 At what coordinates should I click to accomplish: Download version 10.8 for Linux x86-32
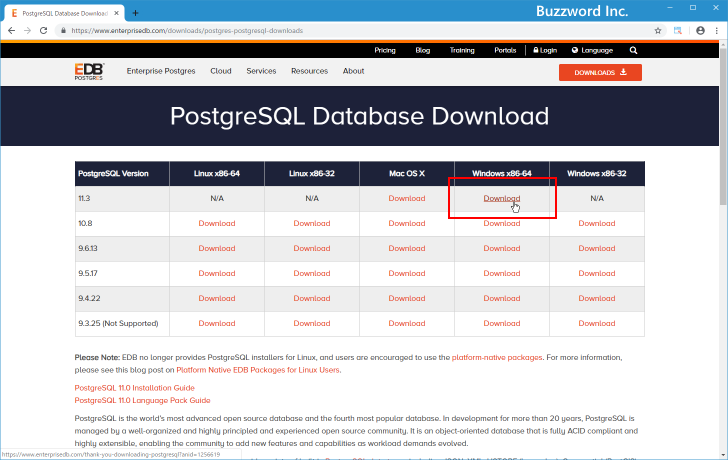[x=312, y=223]
